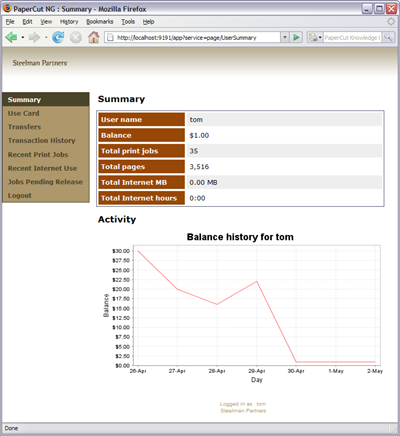Go to Transfers in the sidebar
Screen dimensions: 400x436
pyautogui.click(x=24, y=127)
